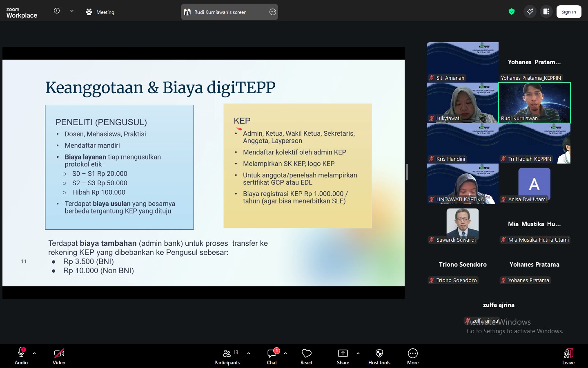Click the Leave meeting icon
The image size is (588, 368).
coord(568,356)
